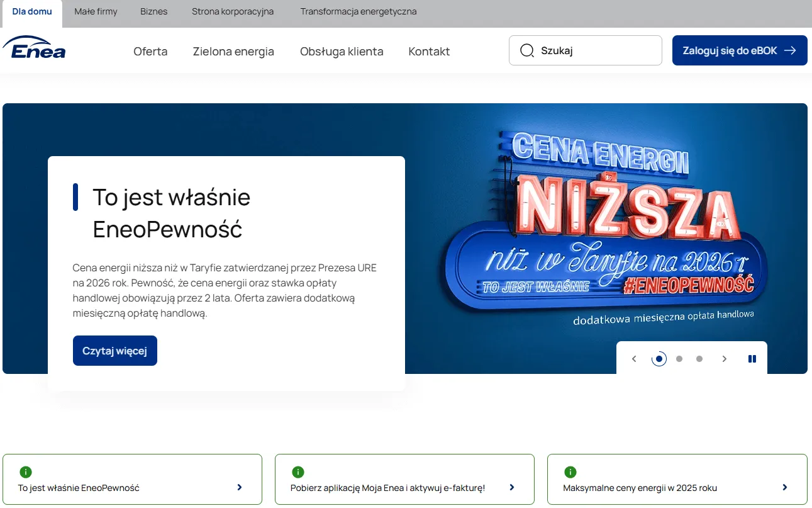Screen dimensions: 812x508
Task: Click the paragraph starting 'Cena energii niższa niż w Taryfie'
Action: (x=225, y=290)
